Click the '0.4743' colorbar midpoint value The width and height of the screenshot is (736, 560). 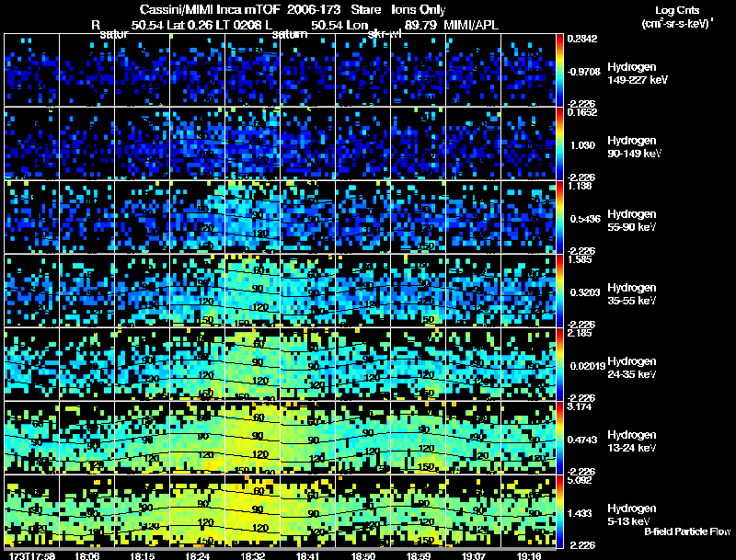click(x=584, y=440)
